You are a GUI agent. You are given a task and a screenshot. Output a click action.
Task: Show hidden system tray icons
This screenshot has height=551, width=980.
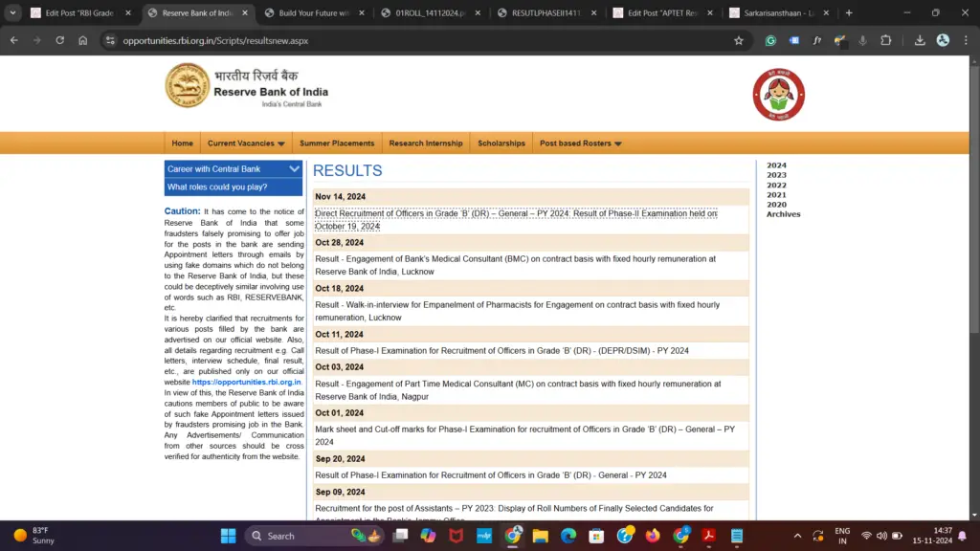point(797,536)
